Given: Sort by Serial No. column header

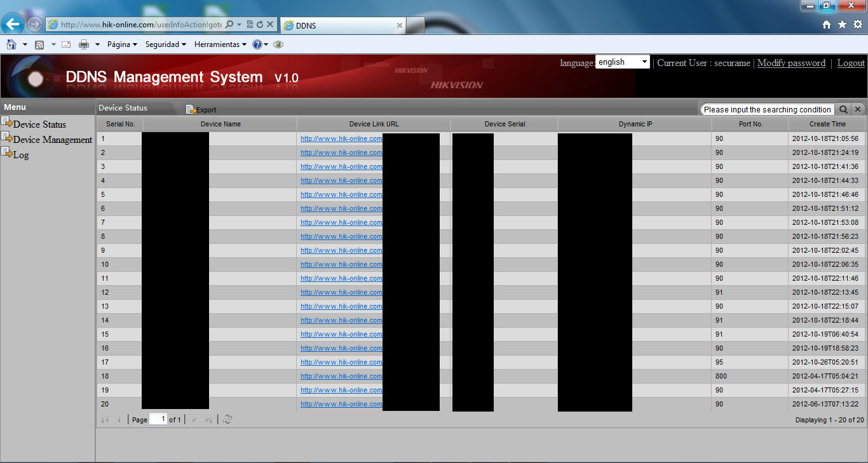Looking at the screenshot, I should (120, 124).
